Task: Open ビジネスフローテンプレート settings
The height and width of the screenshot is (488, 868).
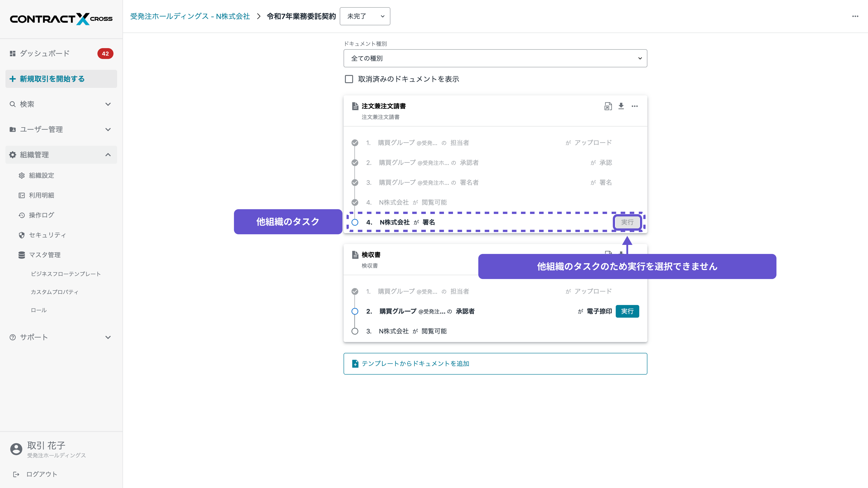Action: (66, 274)
